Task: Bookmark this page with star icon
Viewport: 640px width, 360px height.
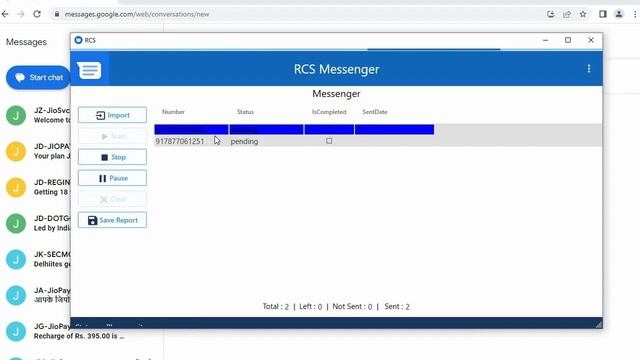Action: coord(583,14)
